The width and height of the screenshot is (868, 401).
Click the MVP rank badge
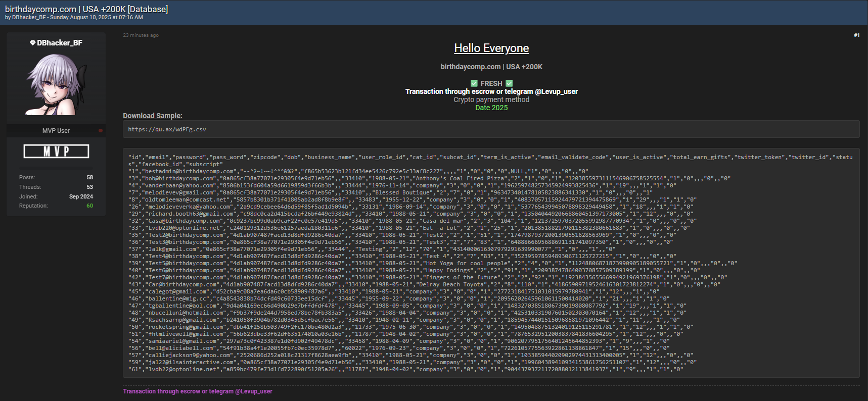56,151
